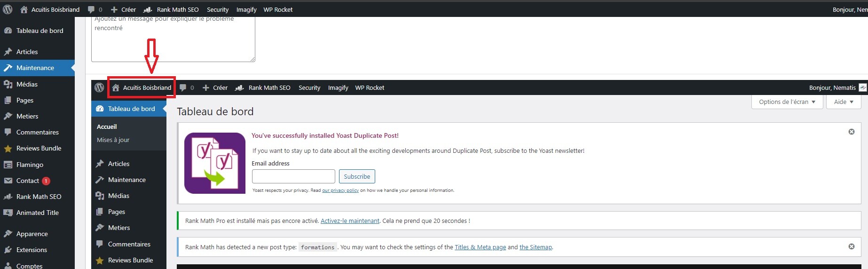Expand the Aide help dropdown
The height and width of the screenshot is (269, 868).
tap(843, 102)
